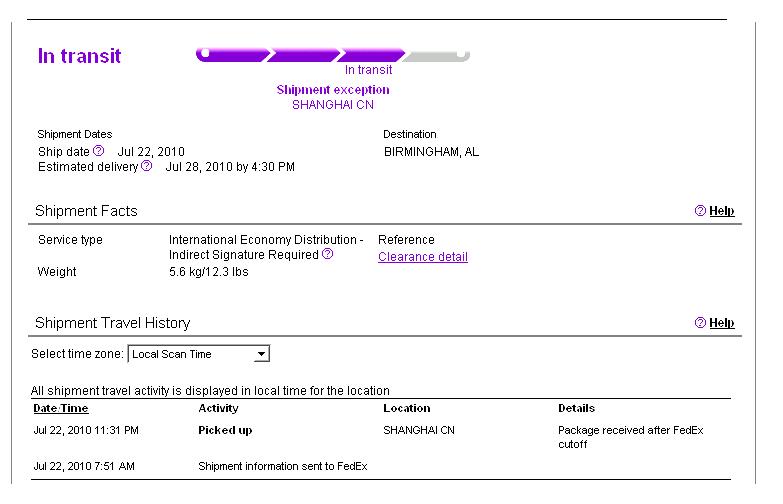Viewport: 783px width, 504px height.
Task: Click the Date-Time column header
Action: point(61,408)
